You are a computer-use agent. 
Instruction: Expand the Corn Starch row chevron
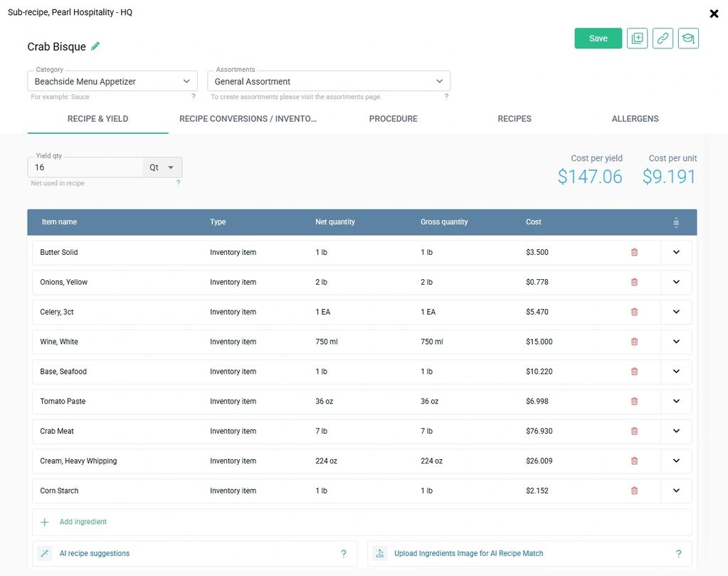676,491
